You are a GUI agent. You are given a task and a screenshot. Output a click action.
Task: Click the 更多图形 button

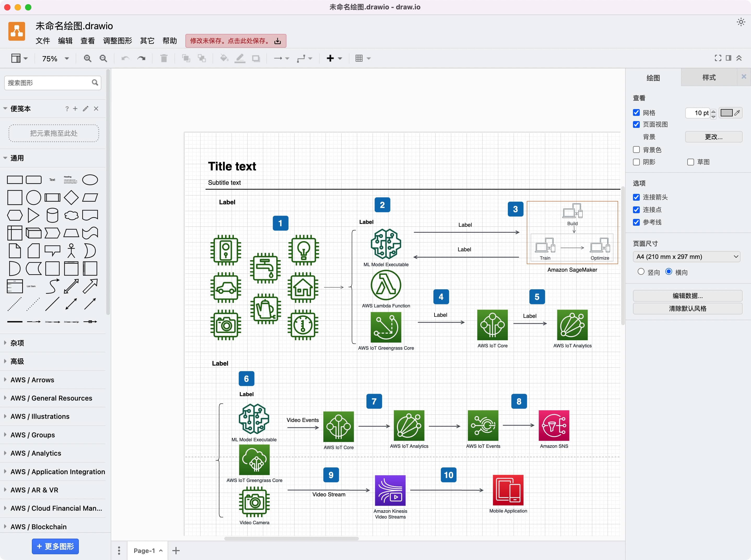[55, 546]
